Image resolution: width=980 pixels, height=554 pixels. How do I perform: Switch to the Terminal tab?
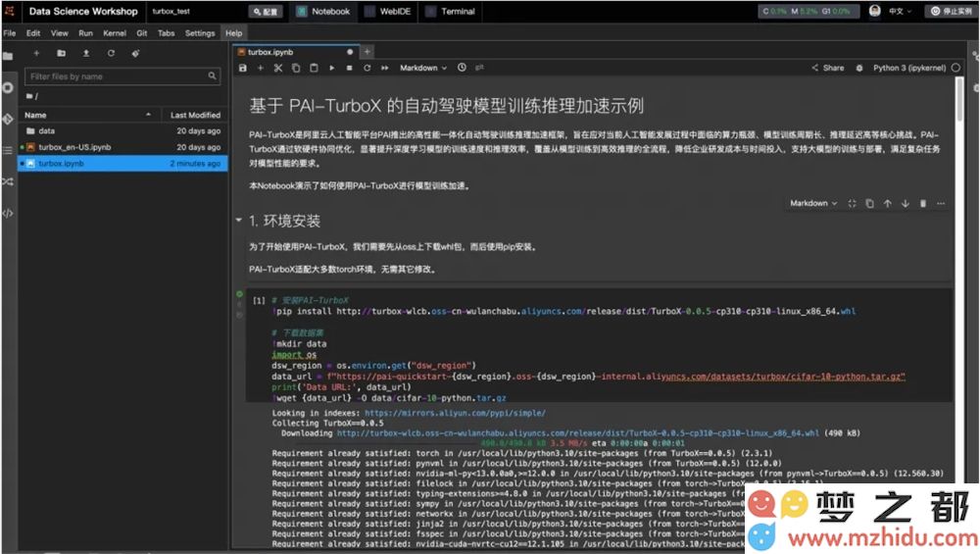451,11
